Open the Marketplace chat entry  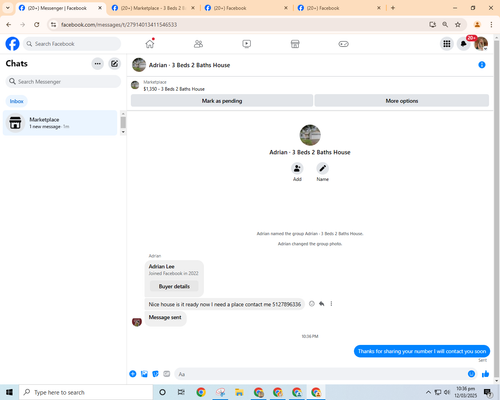pyautogui.click(x=60, y=123)
